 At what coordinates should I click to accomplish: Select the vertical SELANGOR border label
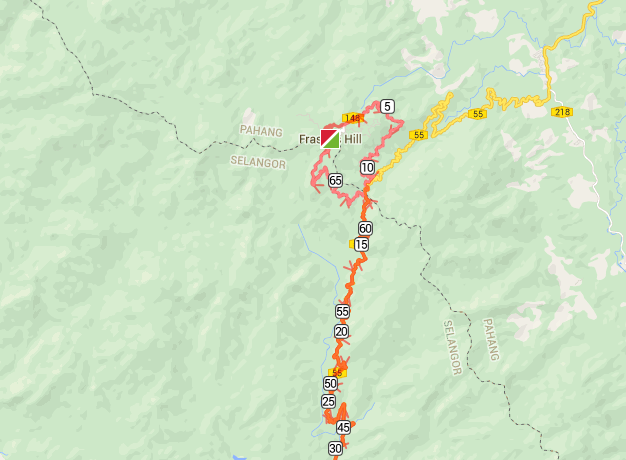pyautogui.click(x=453, y=347)
